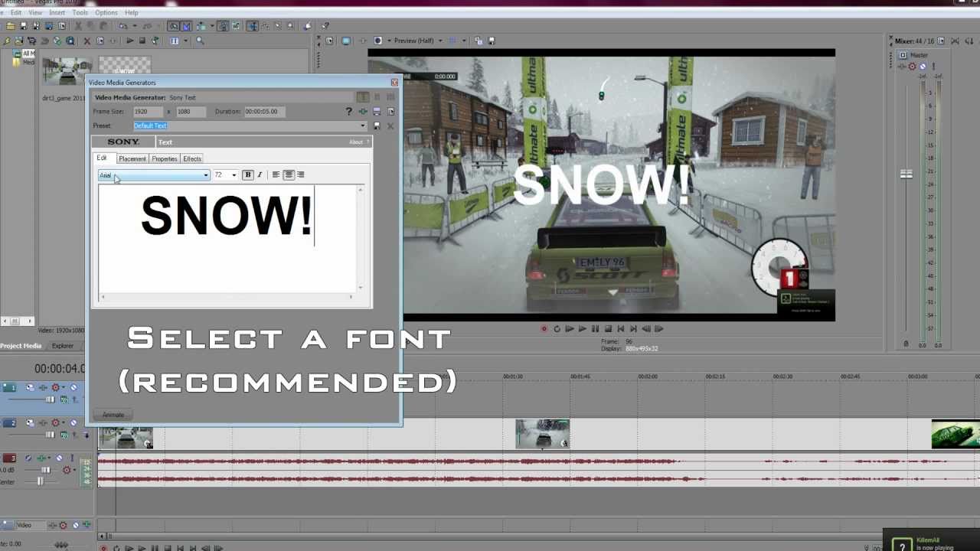Viewport: 980px width, 551px height.
Task: Click the Master FX red gear icon in Mixer
Action: click(x=912, y=67)
